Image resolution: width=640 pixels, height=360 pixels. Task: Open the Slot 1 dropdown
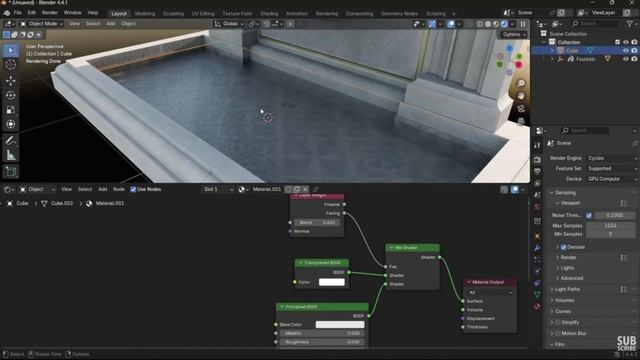click(x=218, y=189)
